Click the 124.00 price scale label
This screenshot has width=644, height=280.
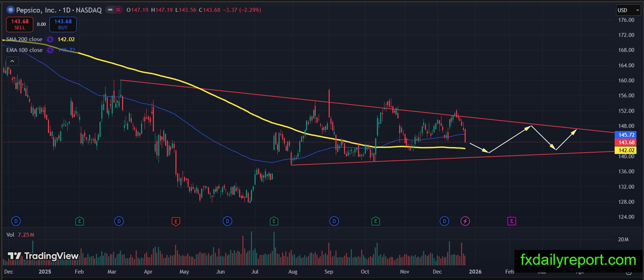pos(626,217)
